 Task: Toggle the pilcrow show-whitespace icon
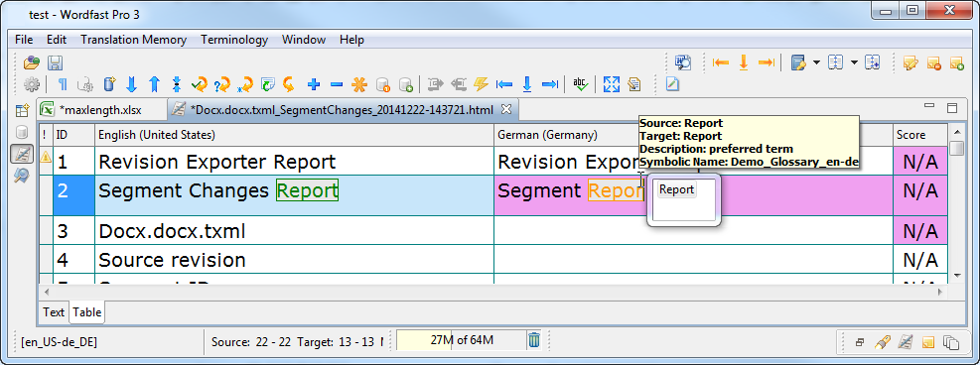(63, 84)
